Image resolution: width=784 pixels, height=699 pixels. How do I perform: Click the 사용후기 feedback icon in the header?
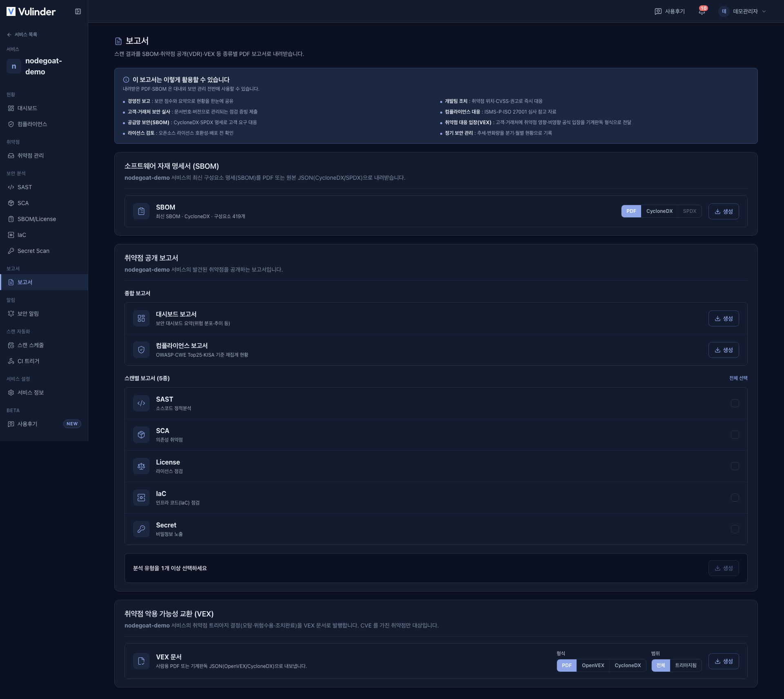(658, 11)
